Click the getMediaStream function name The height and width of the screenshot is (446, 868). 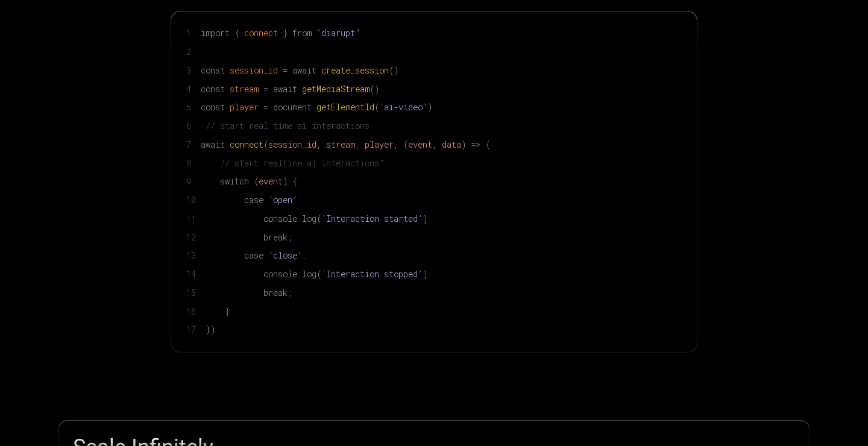point(336,89)
